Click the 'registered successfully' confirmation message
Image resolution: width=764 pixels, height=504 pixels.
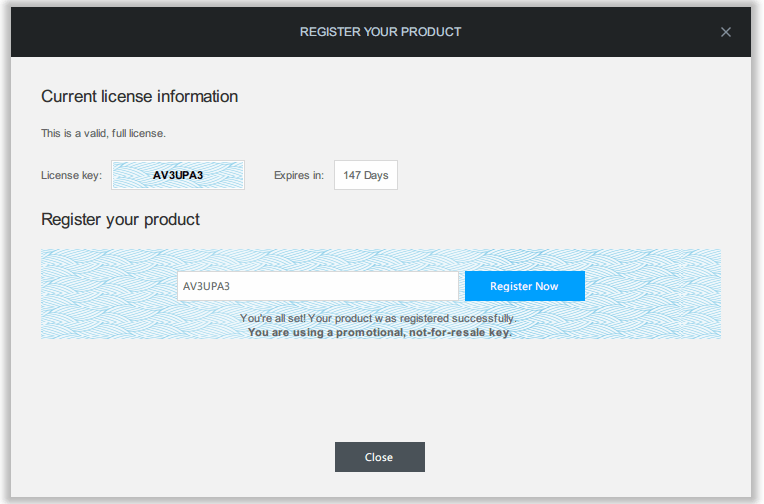pyautogui.click(x=378, y=318)
